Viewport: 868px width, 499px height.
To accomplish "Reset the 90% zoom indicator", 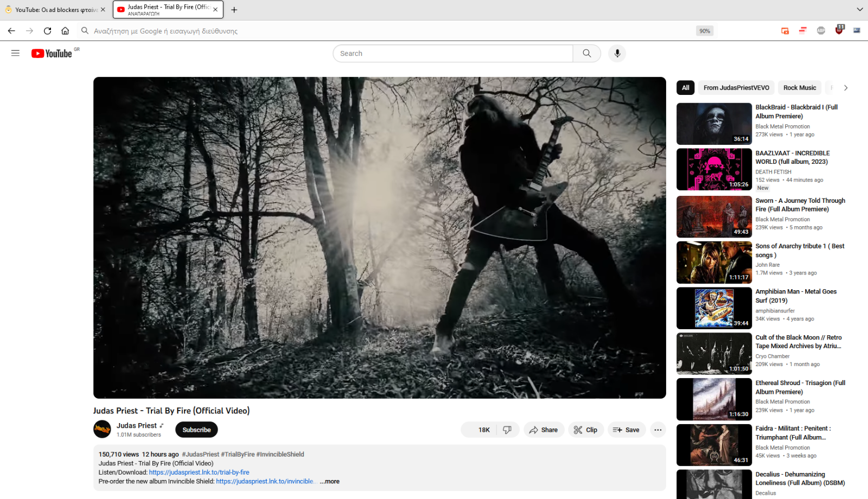I will click(705, 31).
